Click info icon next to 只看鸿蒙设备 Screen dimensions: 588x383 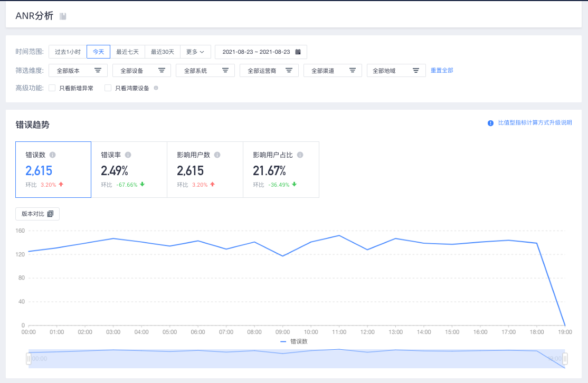[156, 88]
